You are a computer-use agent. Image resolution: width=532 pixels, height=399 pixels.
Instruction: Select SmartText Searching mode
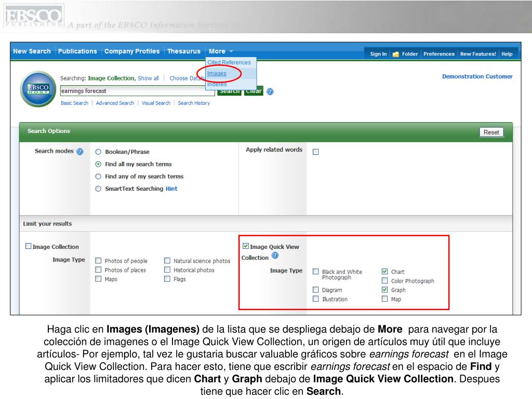click(98, 189)
